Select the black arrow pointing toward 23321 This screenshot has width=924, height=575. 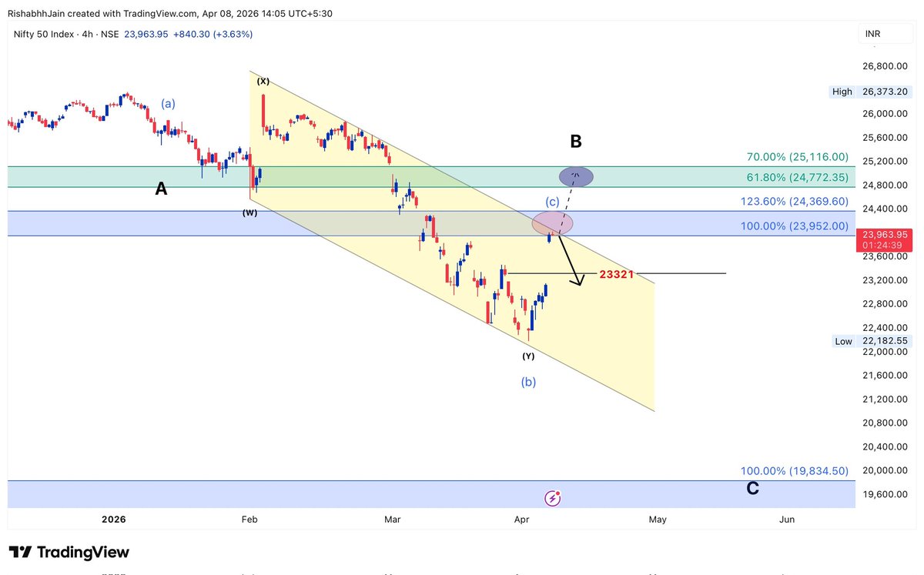click(570, 262)
